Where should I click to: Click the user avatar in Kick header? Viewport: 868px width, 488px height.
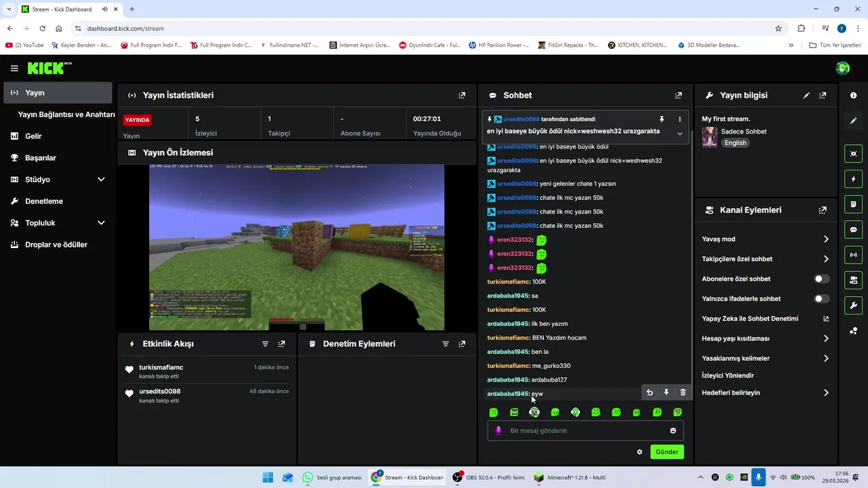coord(843,68)
